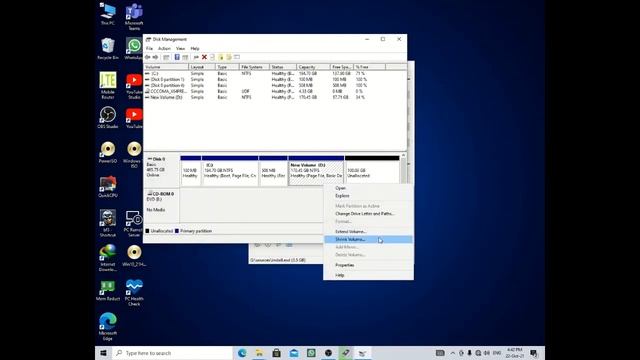Sort by the Status column header
This screenshot has width=640, height=360.
coord(283,67)
